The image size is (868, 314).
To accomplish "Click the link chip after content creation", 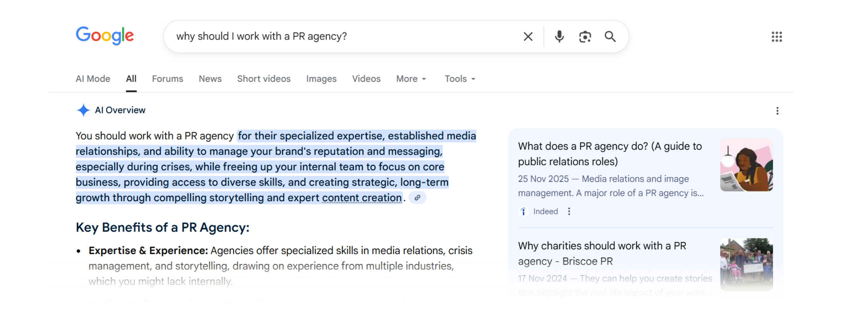I will (417, 198).
